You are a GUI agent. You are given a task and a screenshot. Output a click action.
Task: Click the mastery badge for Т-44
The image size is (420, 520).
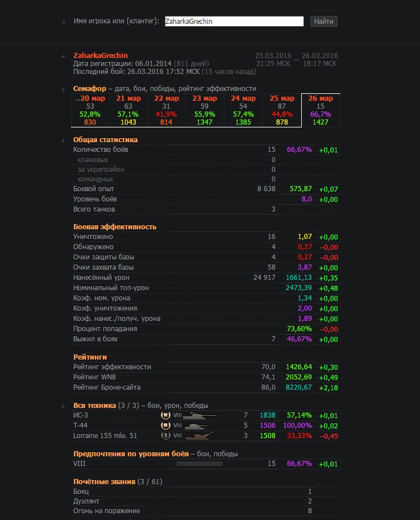[x=165, y=426]
